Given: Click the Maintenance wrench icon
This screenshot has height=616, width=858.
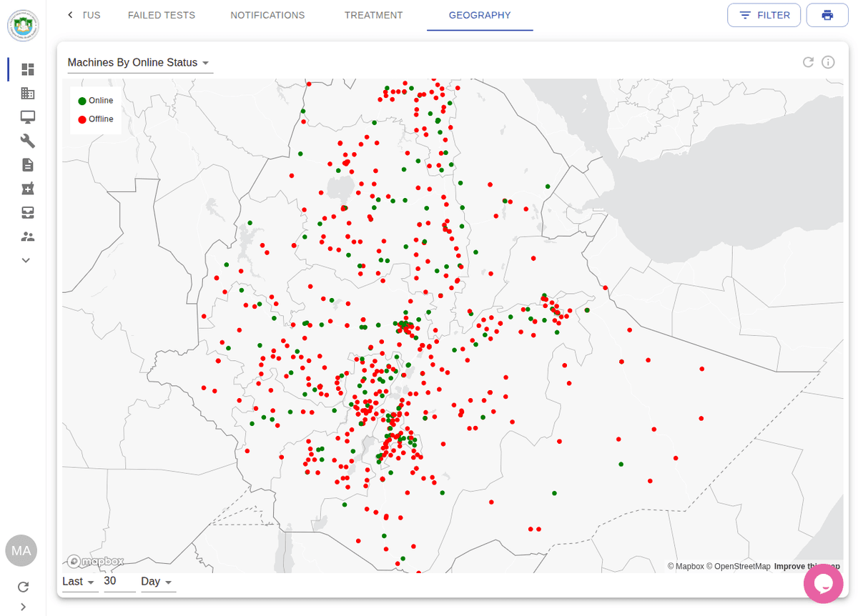Looking at the screenshot, I should 27,141.
